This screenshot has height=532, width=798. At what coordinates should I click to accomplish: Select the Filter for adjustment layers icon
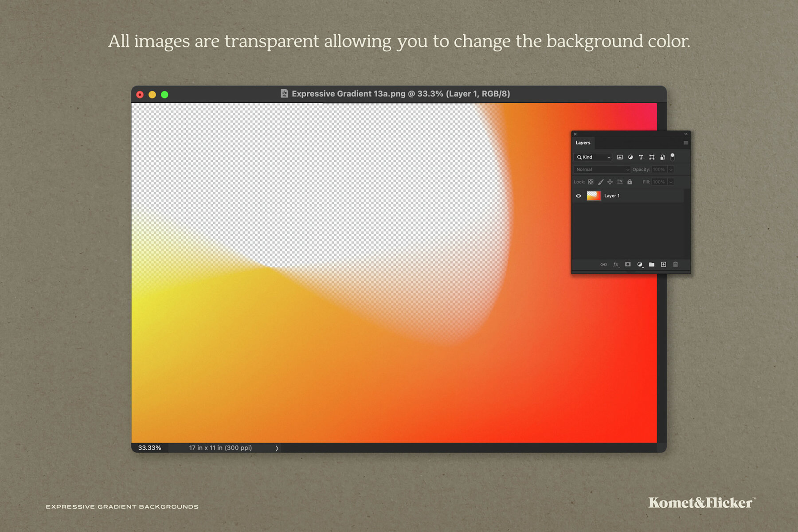coord(631,157)
